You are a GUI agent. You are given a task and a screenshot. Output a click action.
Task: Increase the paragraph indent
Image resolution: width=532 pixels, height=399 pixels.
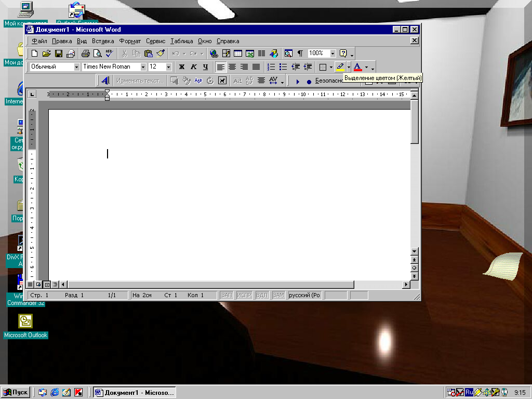(308, 67)
